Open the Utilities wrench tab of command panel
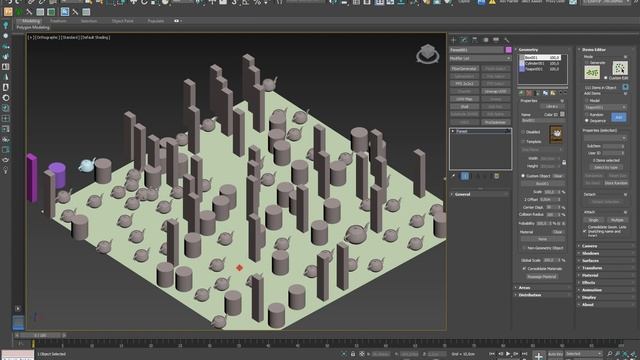Viewport: 640px width, 360px height. point(507,40)
